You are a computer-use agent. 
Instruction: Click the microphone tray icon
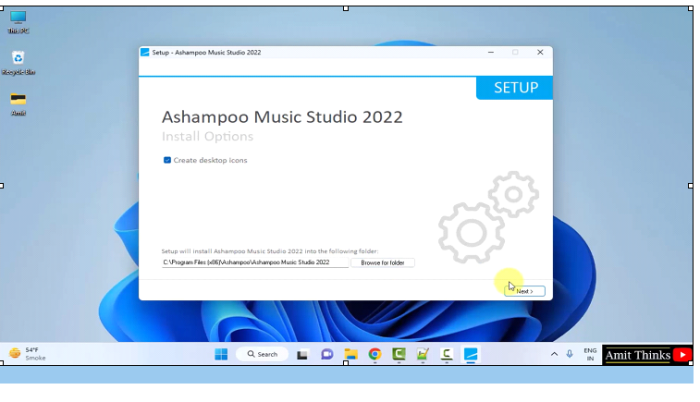pos(570,354)
